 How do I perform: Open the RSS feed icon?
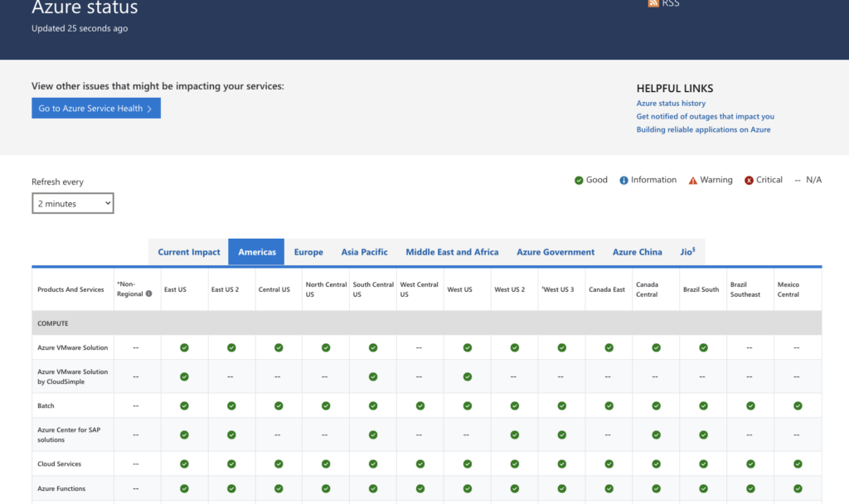pos(653,3)
